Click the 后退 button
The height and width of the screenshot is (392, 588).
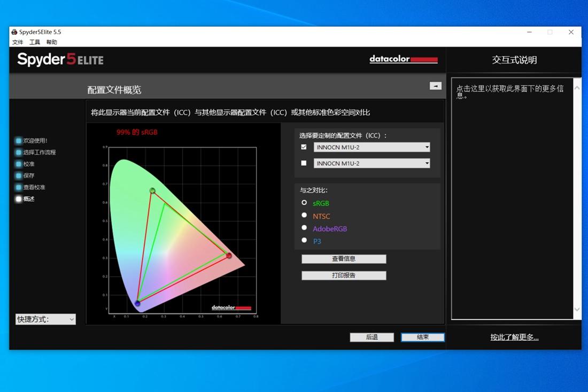[x=372, y=337]
